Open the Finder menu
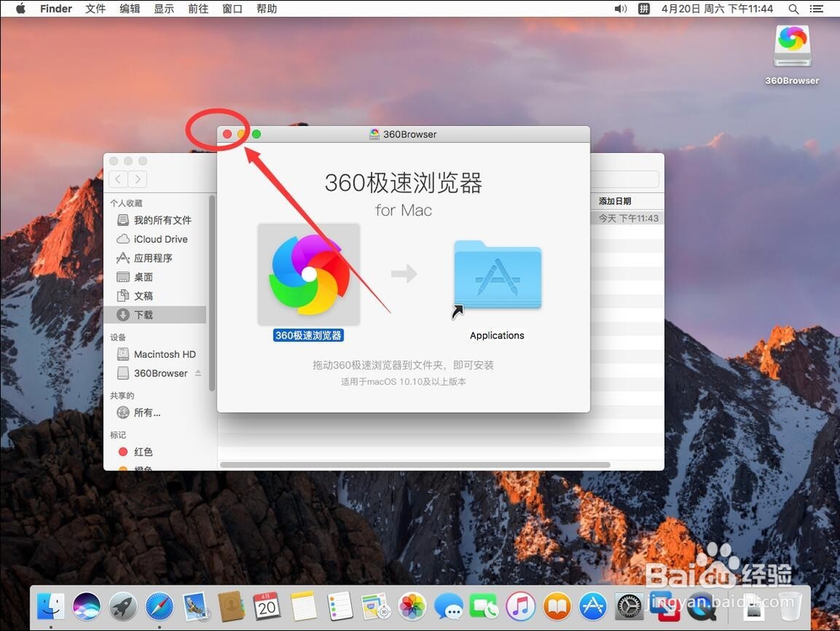The image size is (840, 631). 55,8
